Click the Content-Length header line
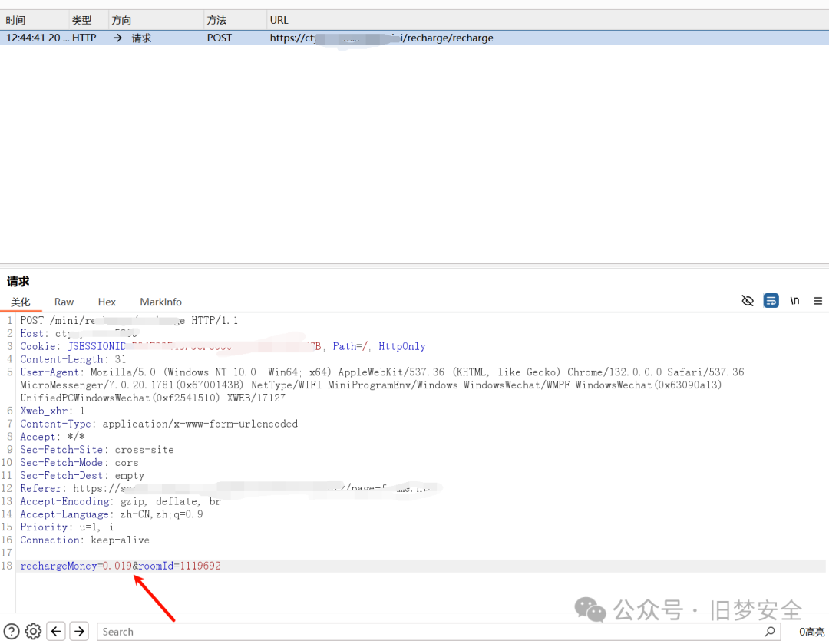Screen dimensions: 829x644 (73, 359)
